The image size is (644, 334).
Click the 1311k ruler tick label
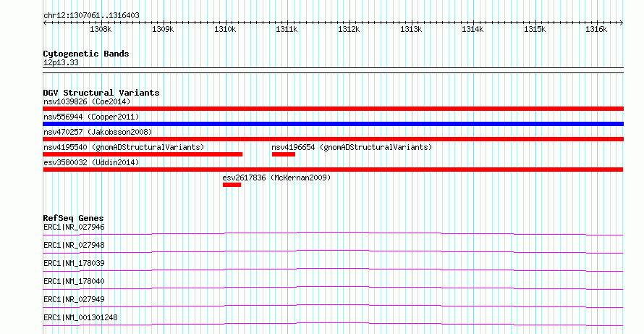click(x=287, y=29)
